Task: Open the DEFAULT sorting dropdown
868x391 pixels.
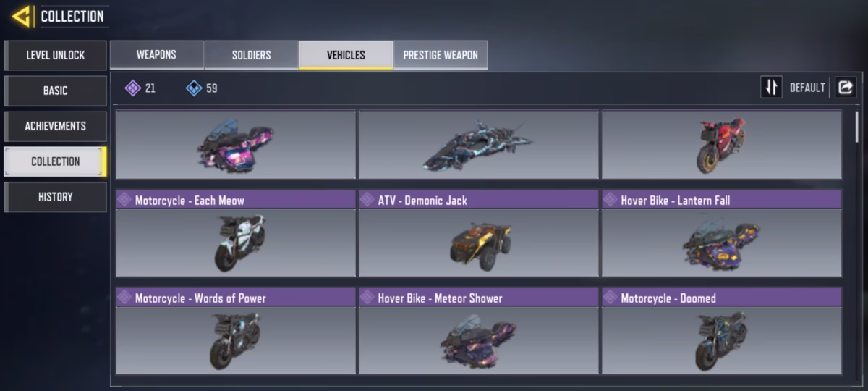Action: [807, 88]
